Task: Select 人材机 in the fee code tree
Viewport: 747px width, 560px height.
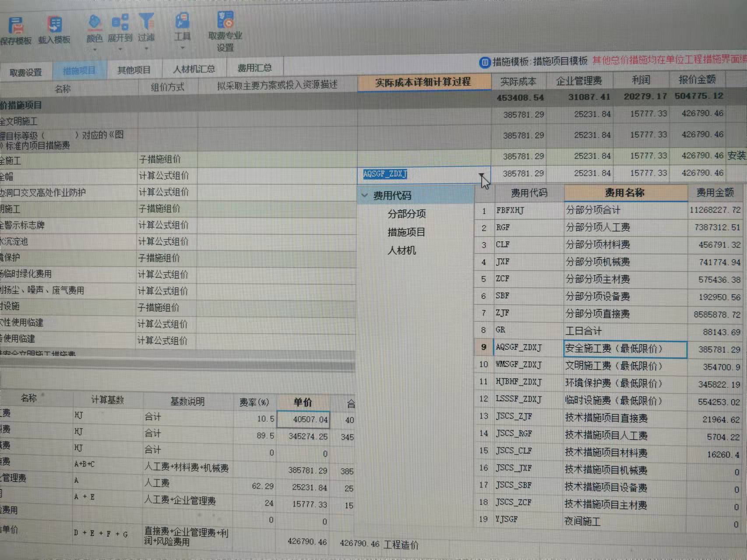Action: click(402, 250)
